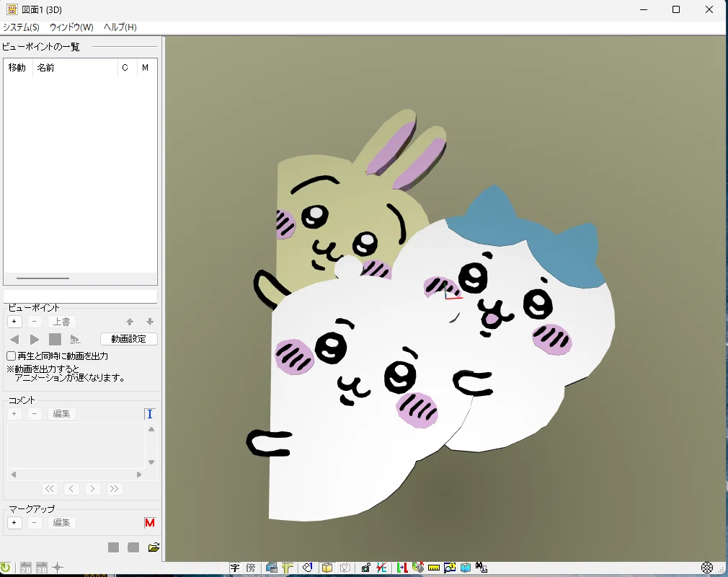Viewport: 728px width, 577px height.
Task: Click the 2D view icon
Action: tap(25, 567)
